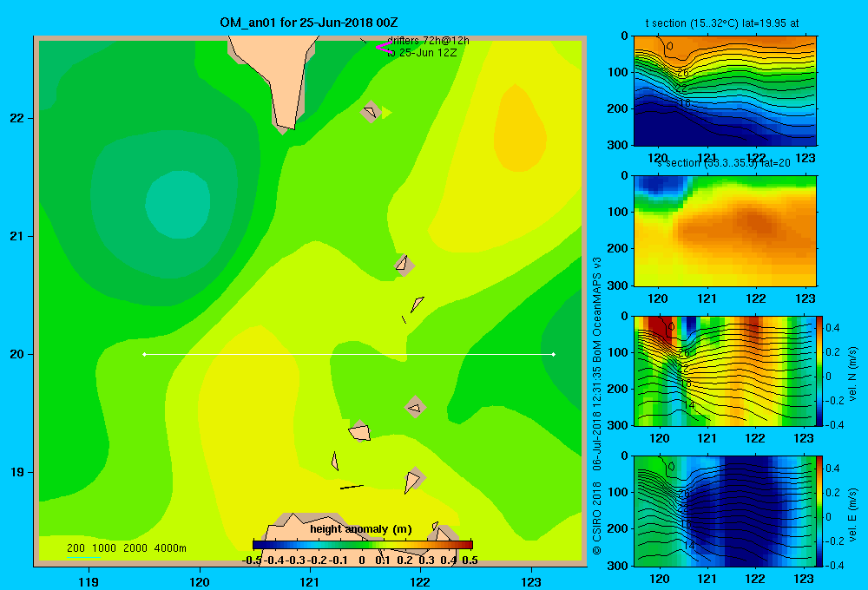868x590 pixels.
Task: Click the dark red end of the height anomaly colorbar
Action: click(466, 545)
